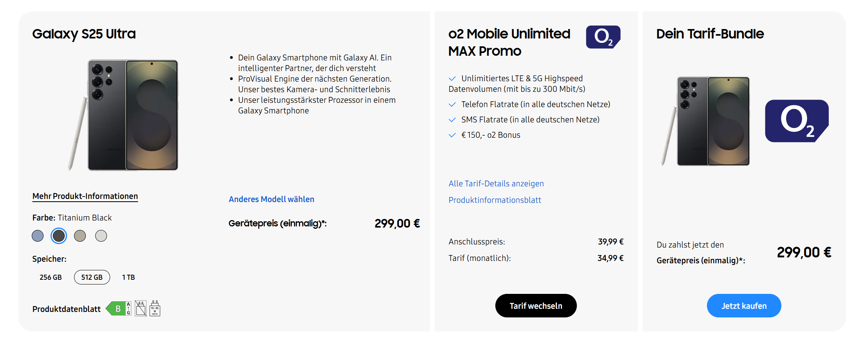The height and width of the screenshot is (339, 868).
Task: Choose the light silver color swatch
Action: point(101,236)
